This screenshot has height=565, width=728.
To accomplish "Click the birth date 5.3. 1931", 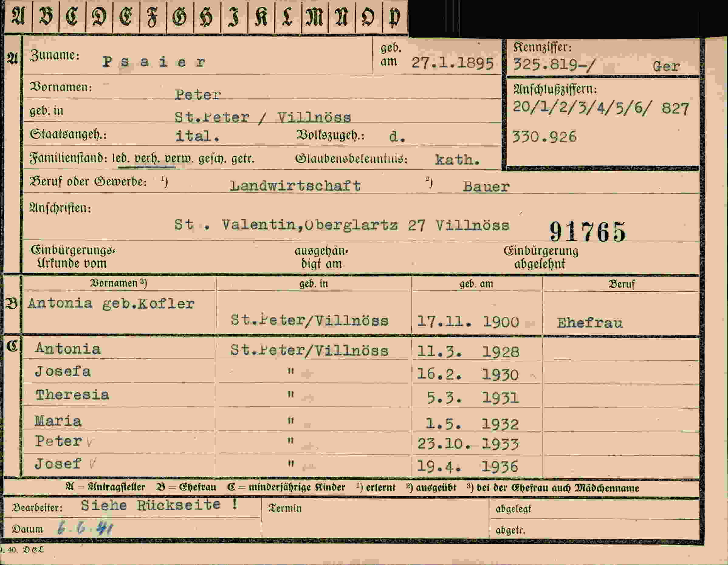I will point(473,398).
